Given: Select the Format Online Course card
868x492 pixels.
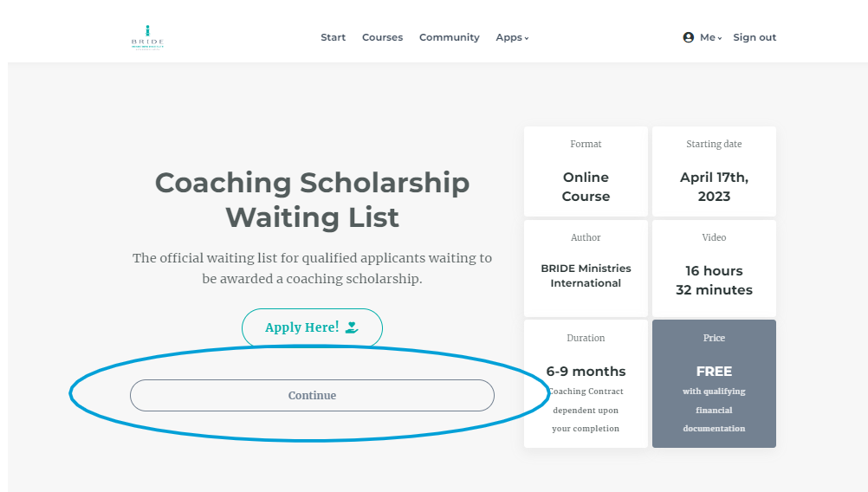Looking at the screenshot, I should point(586,172).
